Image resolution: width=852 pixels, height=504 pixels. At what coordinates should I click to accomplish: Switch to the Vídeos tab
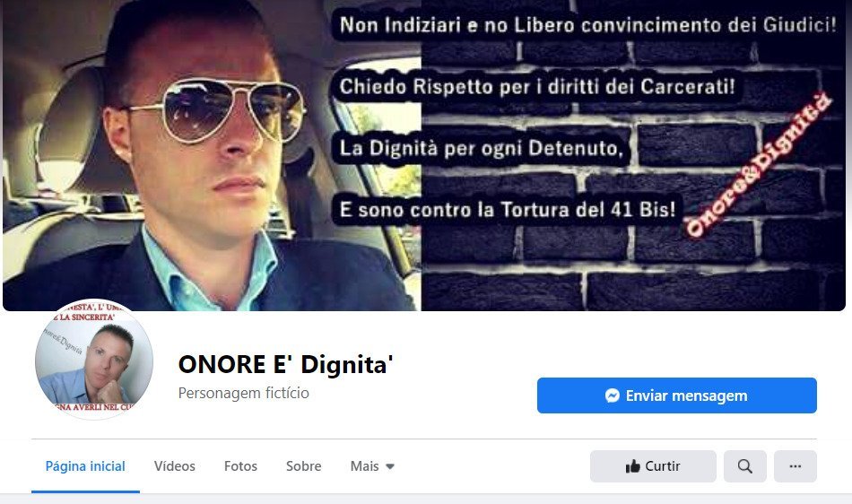click(x=174, y=466)
